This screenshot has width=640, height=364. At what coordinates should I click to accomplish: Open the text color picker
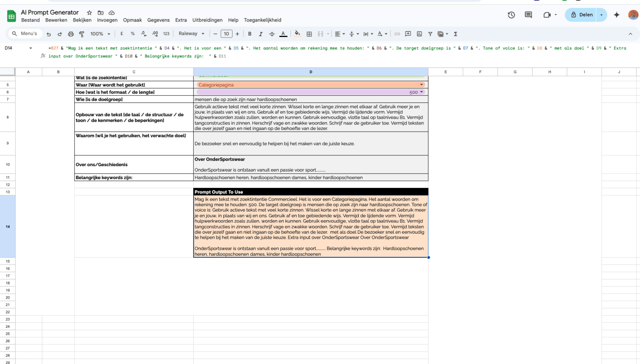[x=283, y=34]
